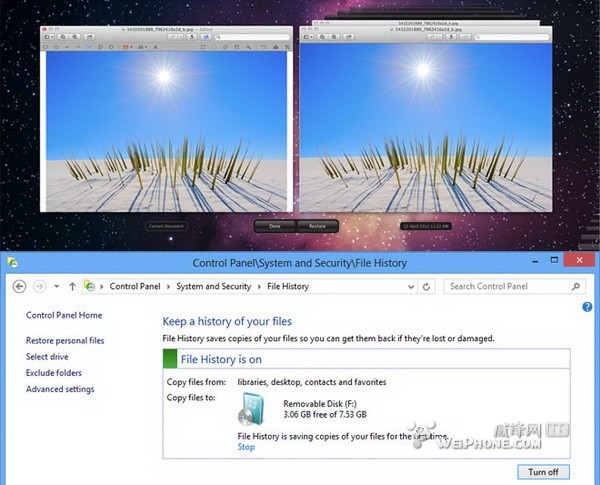
Task: Expand chevron after System and Security breadcrumb
Action: (x=259, y=286)
